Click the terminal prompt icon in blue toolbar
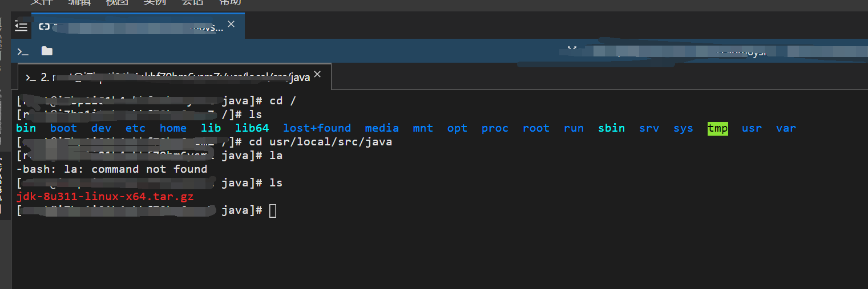868x289 pixels. pyautogui.click(x=23, y=51)
